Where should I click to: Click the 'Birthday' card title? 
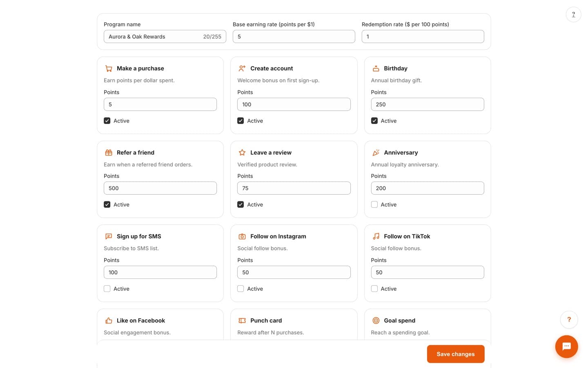coord(396,69)
